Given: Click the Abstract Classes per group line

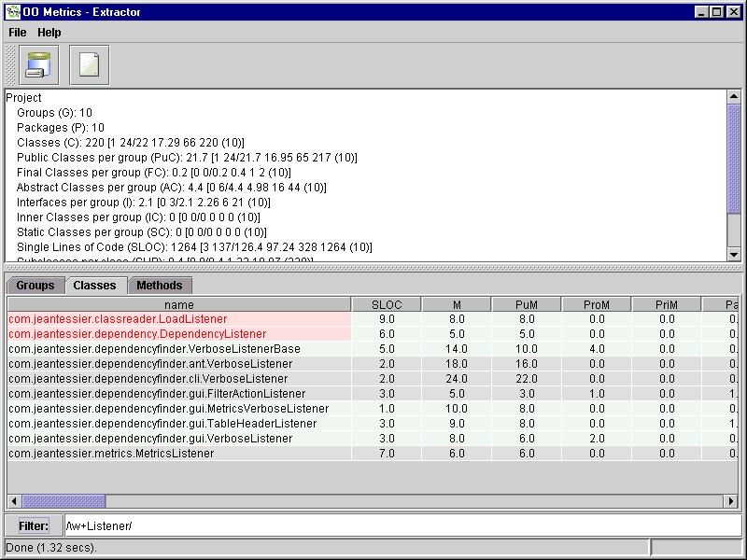Looking at the screenshot, I should point(172,188).
